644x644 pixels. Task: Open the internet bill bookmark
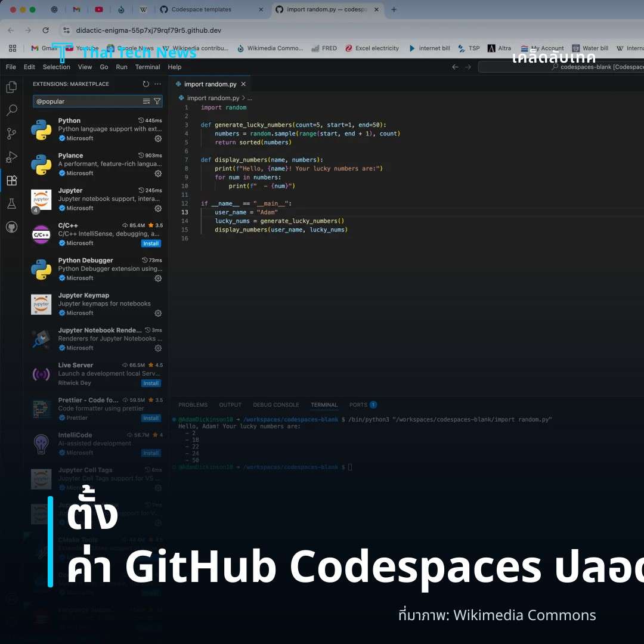[x=429, y=48]
